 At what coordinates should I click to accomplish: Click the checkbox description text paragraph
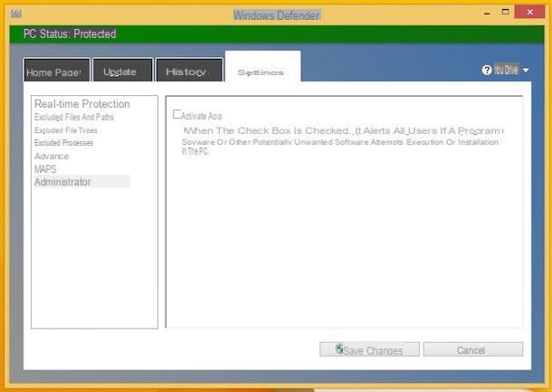pos(342,141)
